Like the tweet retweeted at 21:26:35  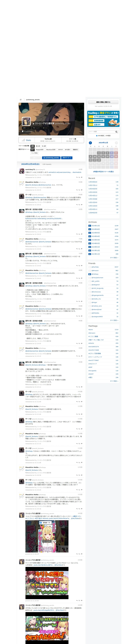tap(82, 190)
